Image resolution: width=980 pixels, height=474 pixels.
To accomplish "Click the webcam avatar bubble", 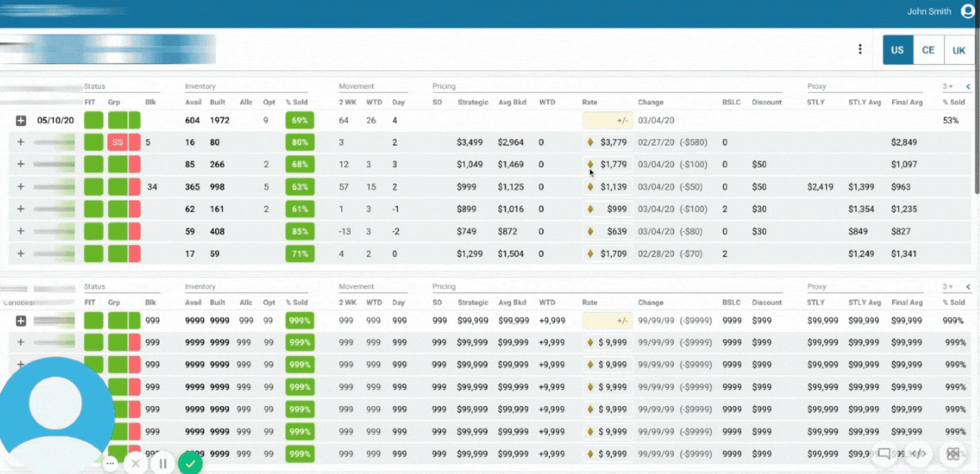I will [x=56, y=414].
